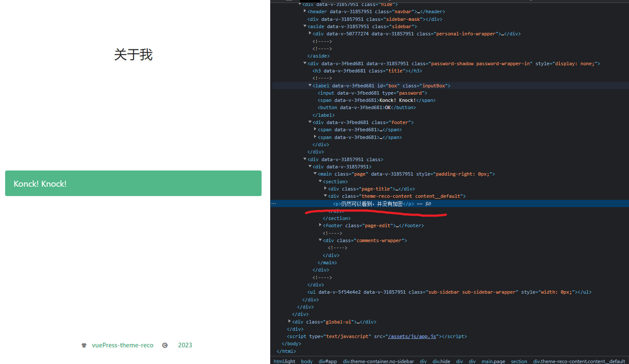Select div.hide in the breadcrumb bar
Screen dimensions: 629x364
tap(441, 361)
